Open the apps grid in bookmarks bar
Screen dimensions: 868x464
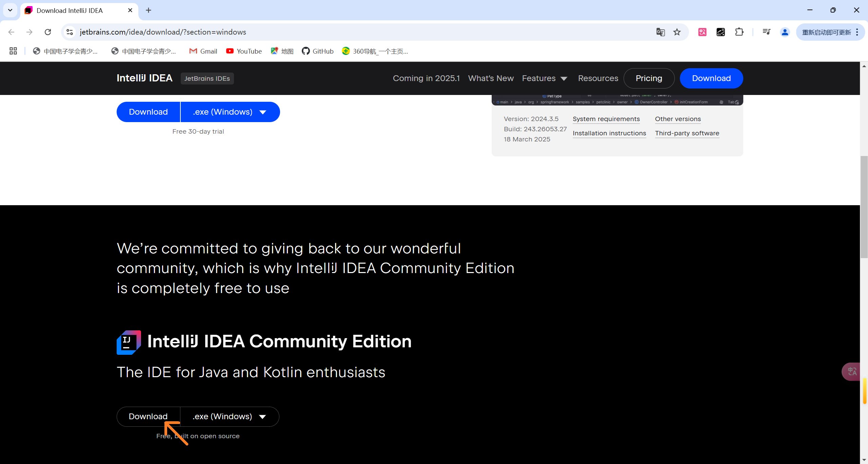(13, 51)
